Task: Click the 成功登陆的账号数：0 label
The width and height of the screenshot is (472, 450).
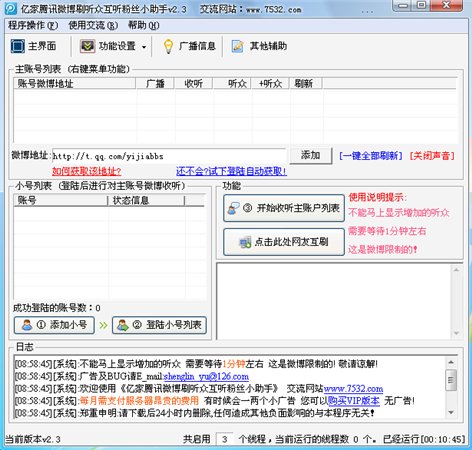Action: 57,308
